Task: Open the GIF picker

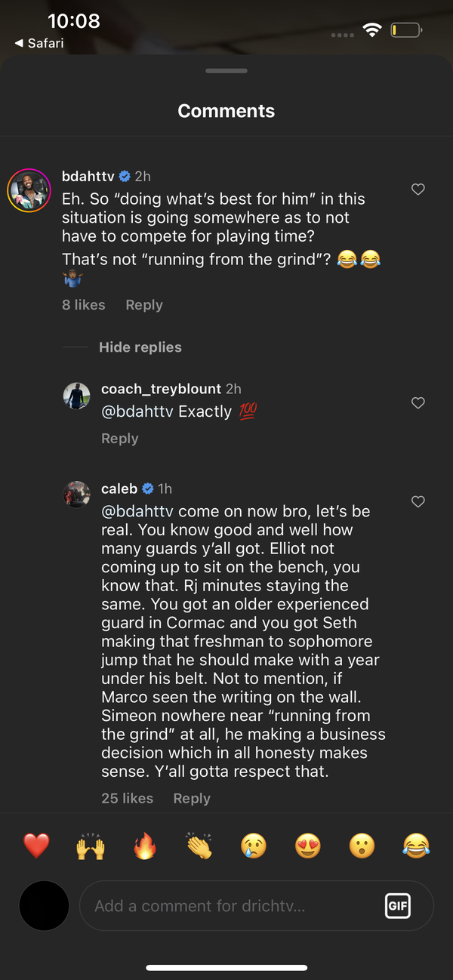Action: point(398,906)
